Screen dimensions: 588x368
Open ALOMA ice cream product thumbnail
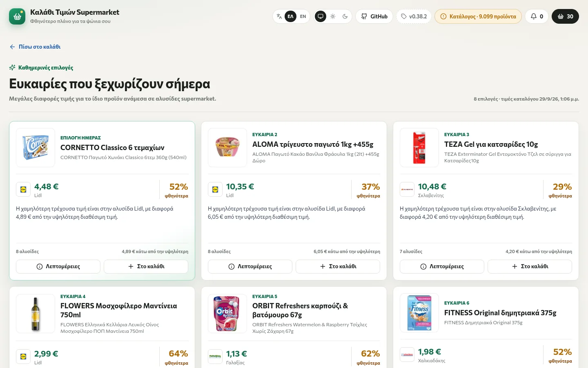pyautogui.click(x=227, y=148)
